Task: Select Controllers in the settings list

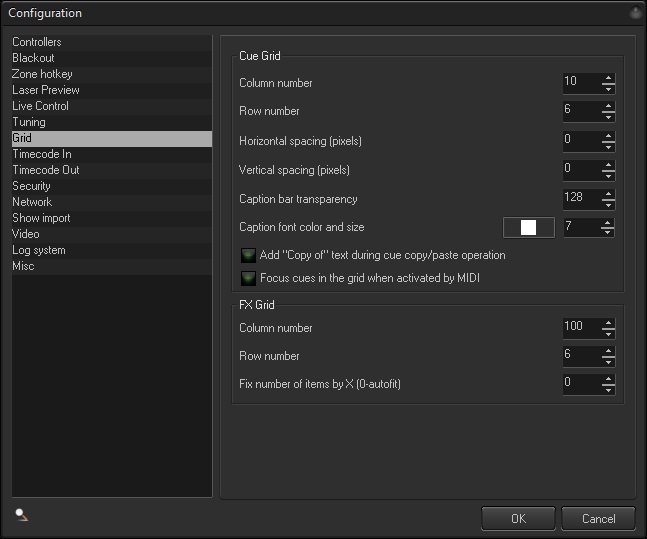Action: (x=37, y=42)
